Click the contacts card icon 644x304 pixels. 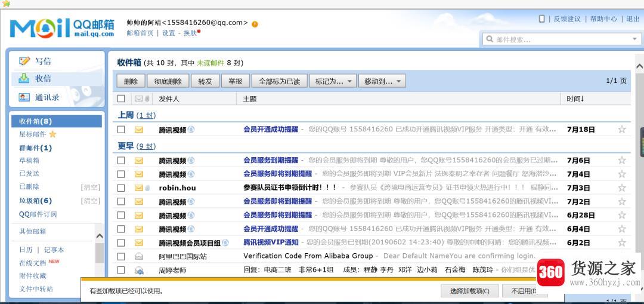(x=24, y=97)
